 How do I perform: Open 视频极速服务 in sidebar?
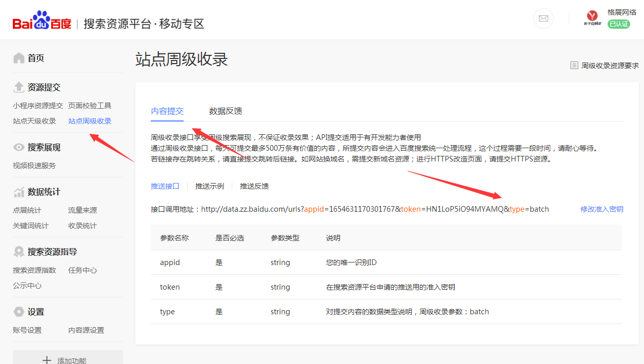(34, 166)
